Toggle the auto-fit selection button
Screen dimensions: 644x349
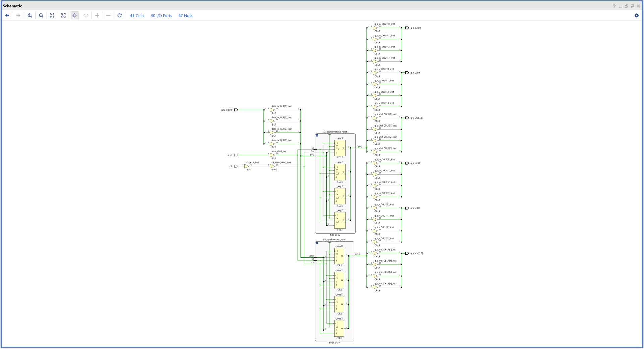[x=75, y=15]
